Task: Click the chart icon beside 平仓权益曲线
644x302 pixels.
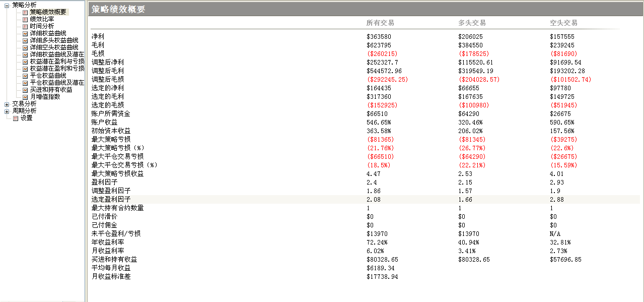Action: (25, 76)
